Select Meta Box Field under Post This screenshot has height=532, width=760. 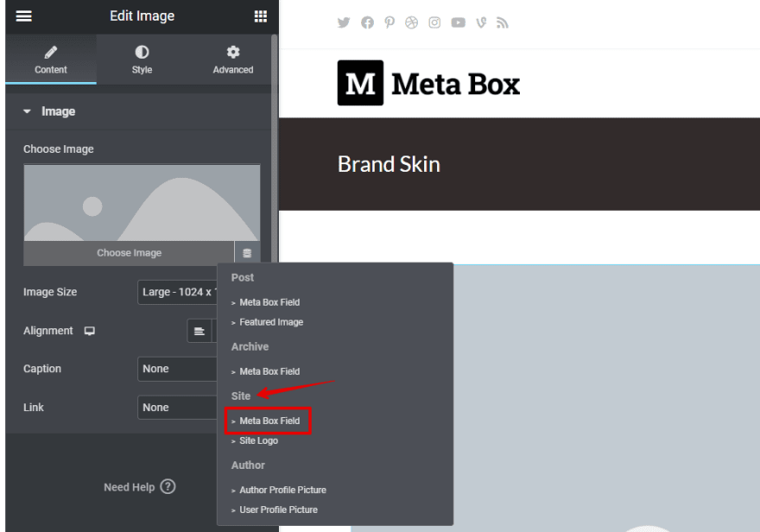tap(269, 302)
